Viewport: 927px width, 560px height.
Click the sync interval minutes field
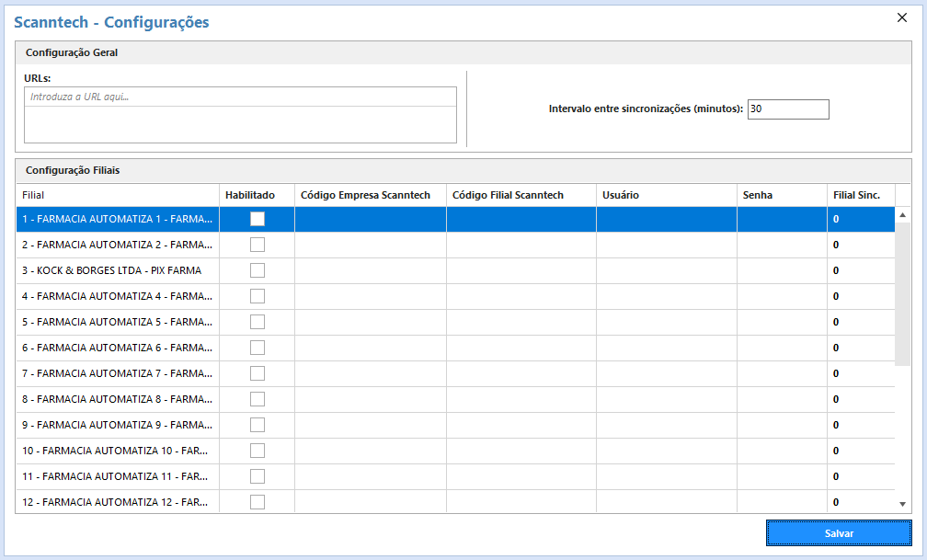tap(788, 109)
